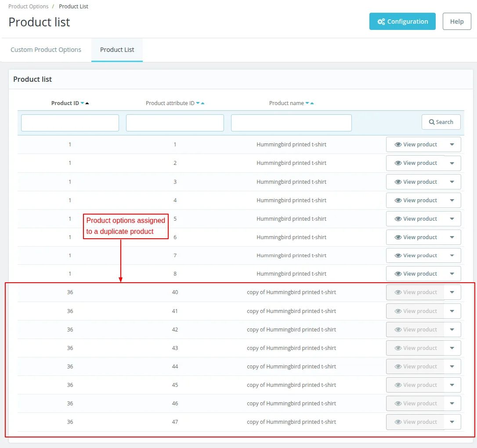View product for attribute ID 5
Viewport: 477px width, 448px height.
[x=415, y=219]
